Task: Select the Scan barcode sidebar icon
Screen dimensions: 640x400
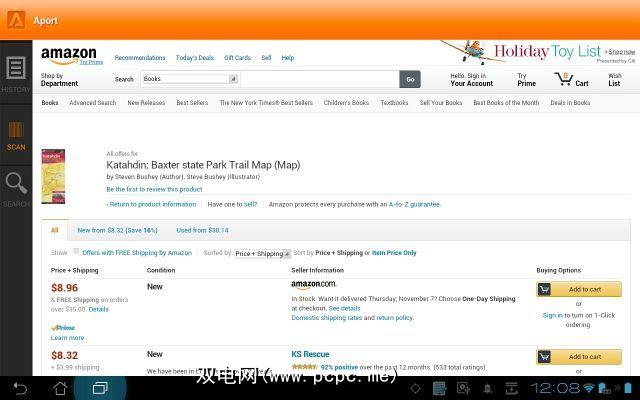Action: pos(16,130)
